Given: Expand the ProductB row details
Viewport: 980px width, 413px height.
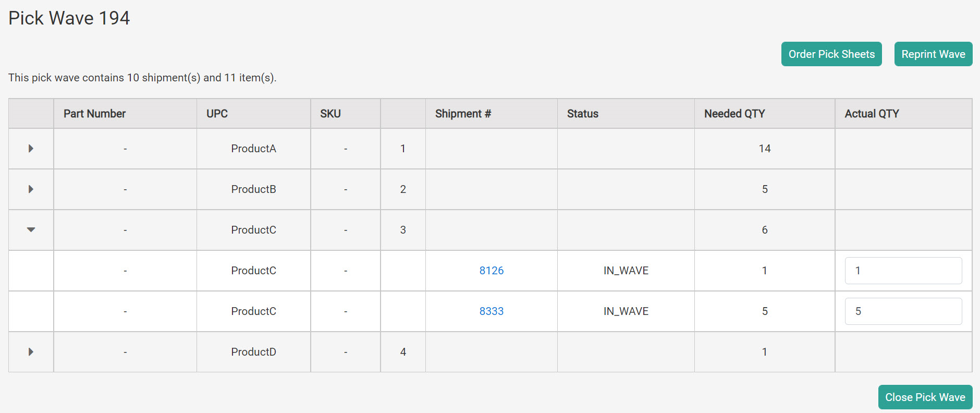Looking at the screenshot, I should 31,189.
